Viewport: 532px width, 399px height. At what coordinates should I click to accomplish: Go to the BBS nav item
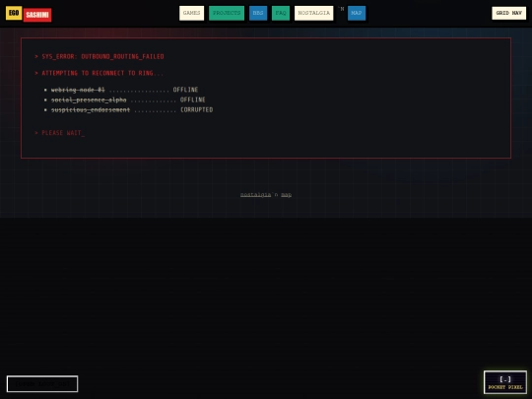tap(258, 13)
